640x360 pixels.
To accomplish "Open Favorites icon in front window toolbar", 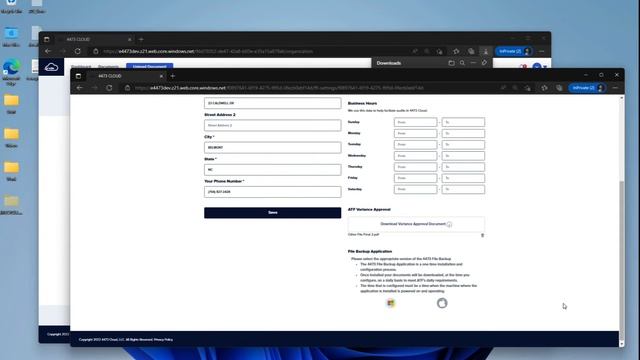I will 544,88.
